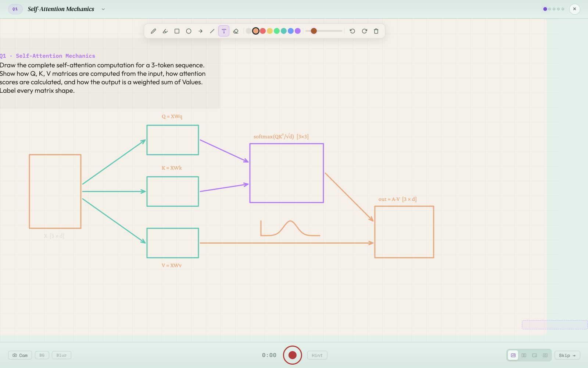Pick the red color swatch

[x=263, y=31]
